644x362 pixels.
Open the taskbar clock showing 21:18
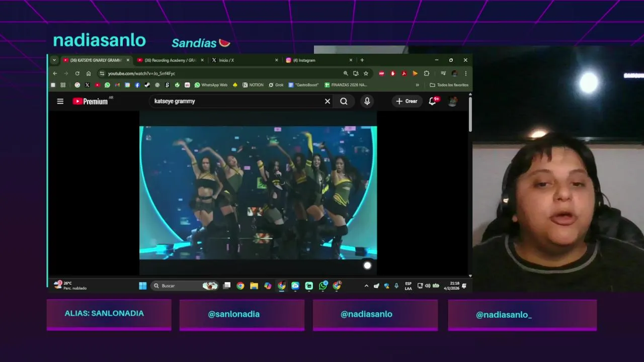(x=451, y=286)
